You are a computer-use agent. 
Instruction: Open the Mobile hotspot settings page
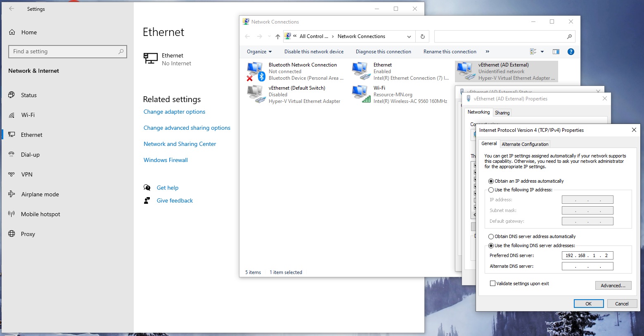[40, 214]
